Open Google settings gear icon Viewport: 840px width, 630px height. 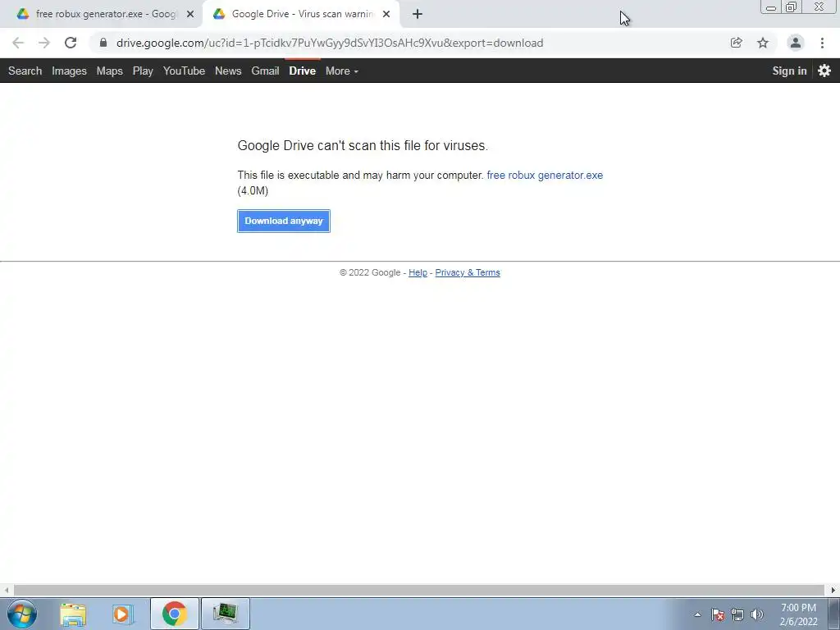click(824, 71)
